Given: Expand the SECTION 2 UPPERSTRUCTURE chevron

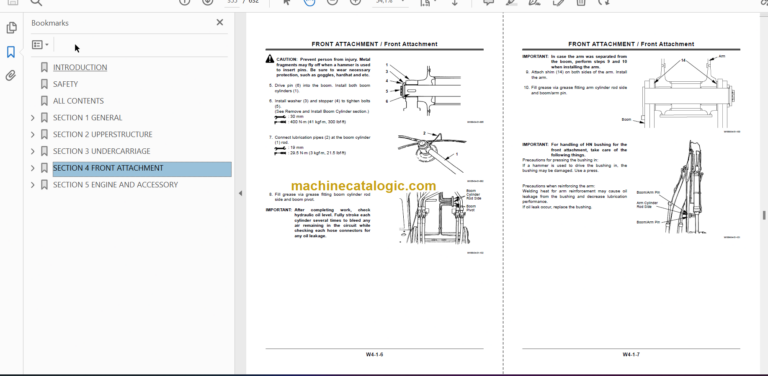Looking at the screenshot, I should [x=33, y=134].
